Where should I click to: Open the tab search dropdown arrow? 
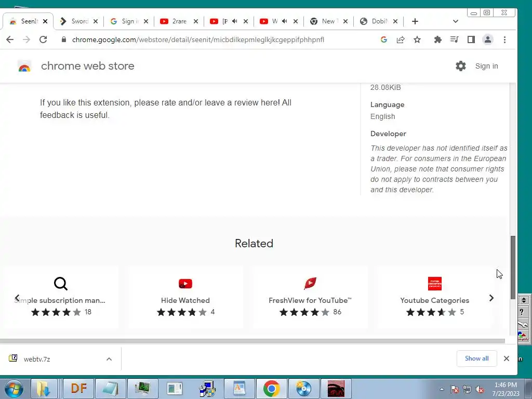coord(455,21)
